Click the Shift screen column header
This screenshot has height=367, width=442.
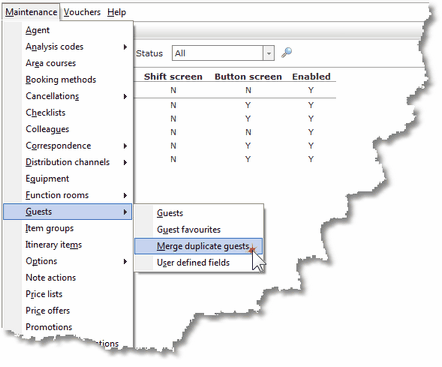pyautogui.click(x=173, y=77)
